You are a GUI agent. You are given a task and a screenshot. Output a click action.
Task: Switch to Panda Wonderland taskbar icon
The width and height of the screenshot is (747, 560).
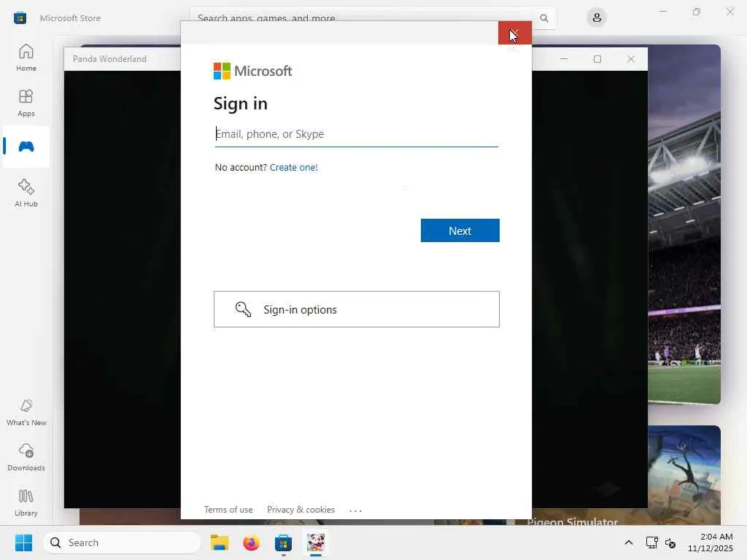tap(315, 542)
